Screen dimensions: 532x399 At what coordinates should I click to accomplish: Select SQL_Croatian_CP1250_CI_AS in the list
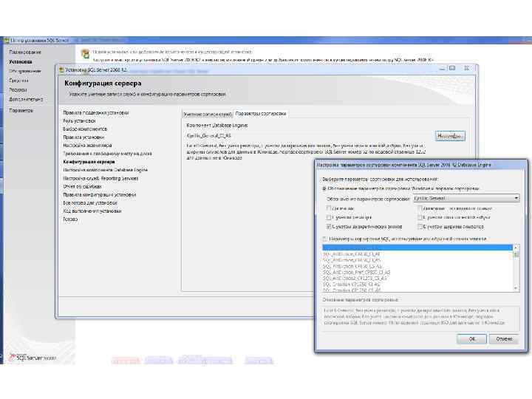pyautogui.click(x=352, y=284)
